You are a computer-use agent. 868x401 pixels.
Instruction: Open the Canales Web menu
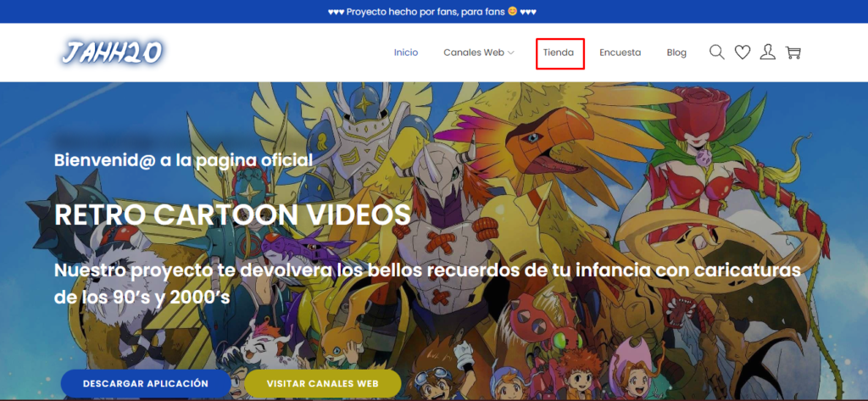[474, 53]
